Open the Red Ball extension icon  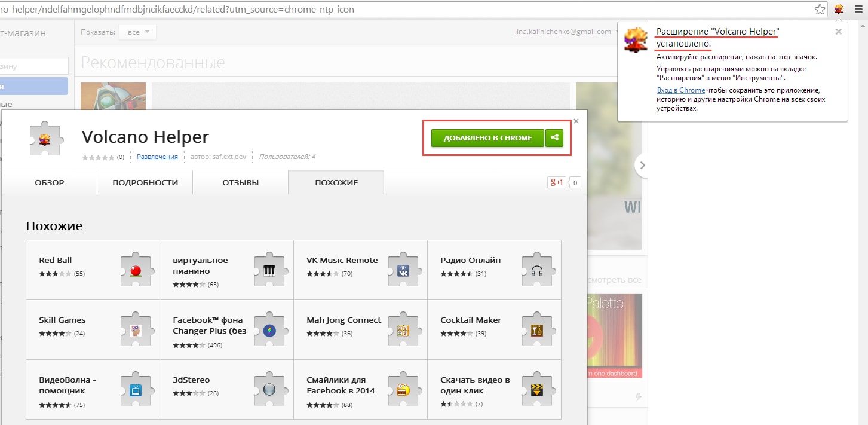136,271
